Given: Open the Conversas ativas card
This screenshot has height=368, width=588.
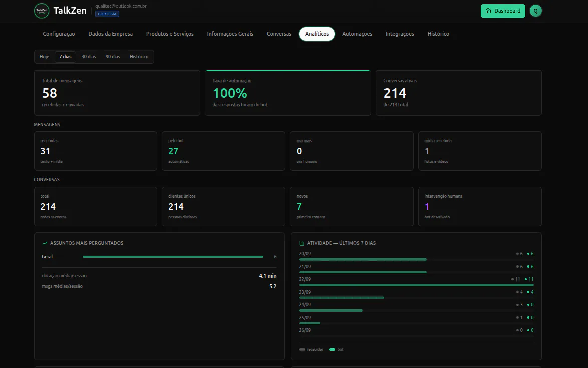Looking at the screenshot, I should click(x=459, y=93).
